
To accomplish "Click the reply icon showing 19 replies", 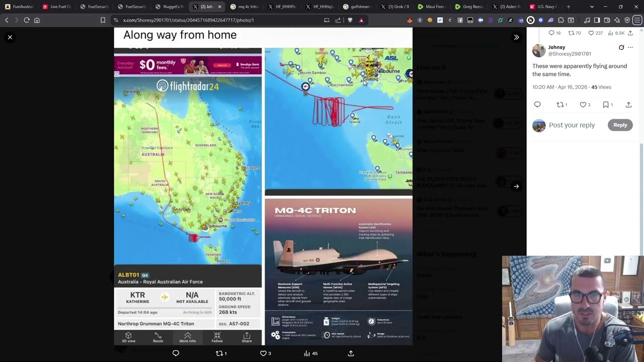I will click(x=554, y=33).
